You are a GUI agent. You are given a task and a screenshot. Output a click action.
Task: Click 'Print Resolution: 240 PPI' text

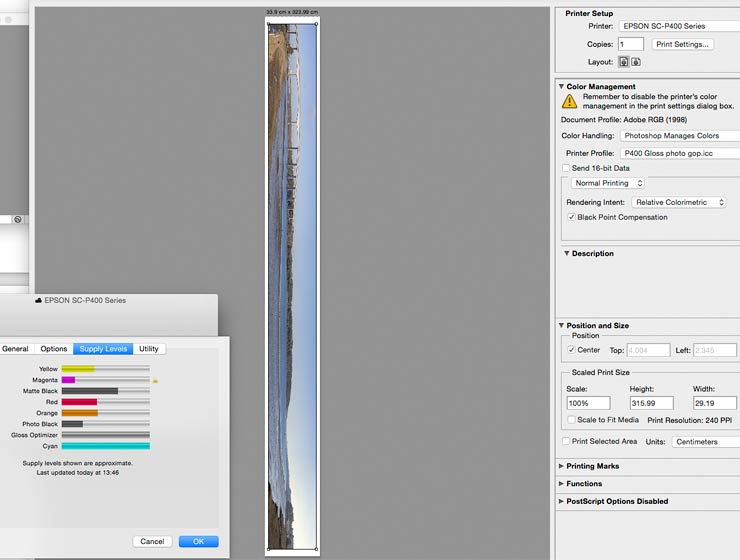[x=690, y=420]
